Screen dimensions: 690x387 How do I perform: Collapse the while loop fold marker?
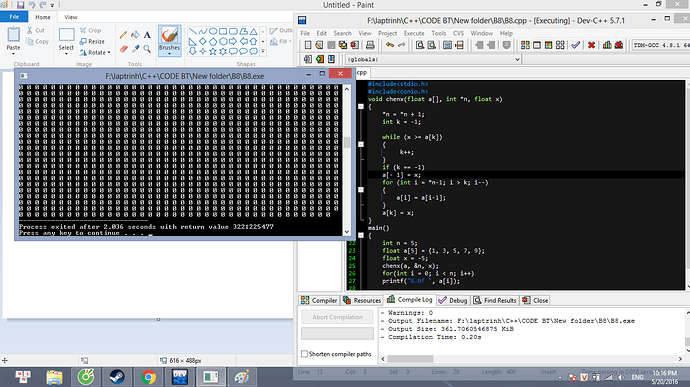[x=361, y=144]
